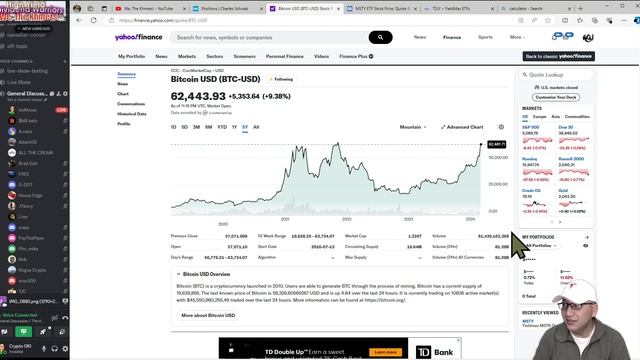The height and width of the screenshot is (360, 640).
Task: Open the Mountain chart type dropdown
Action: 413,127
